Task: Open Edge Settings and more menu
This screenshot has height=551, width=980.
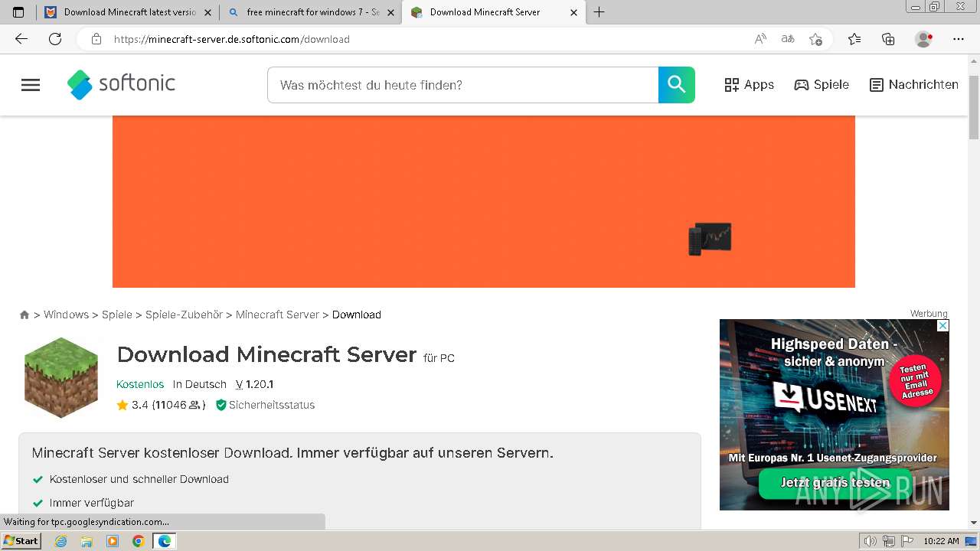Action: pyautogui.click(x=959, y=39)
